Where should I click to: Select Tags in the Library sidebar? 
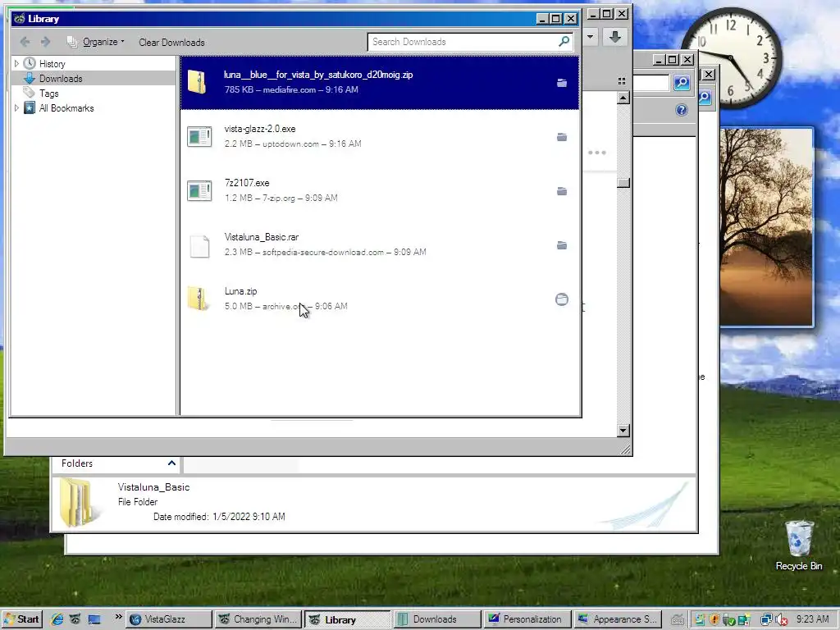(x=48, y=94)
